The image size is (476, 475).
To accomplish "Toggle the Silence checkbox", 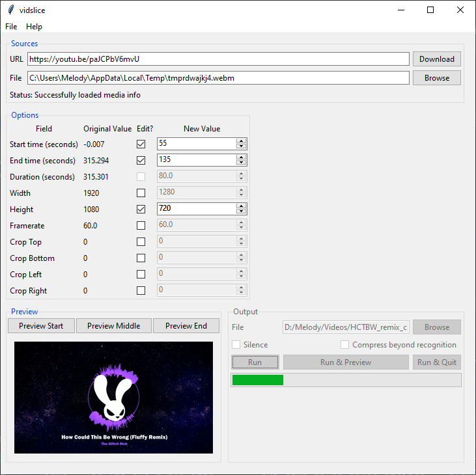I will coord(236,345).
